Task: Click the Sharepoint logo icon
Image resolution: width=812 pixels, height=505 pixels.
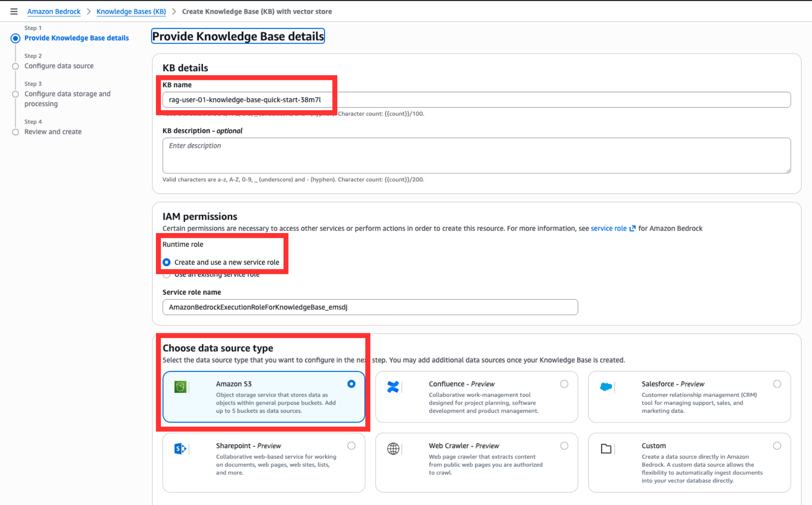Action: tap(180, 449)
